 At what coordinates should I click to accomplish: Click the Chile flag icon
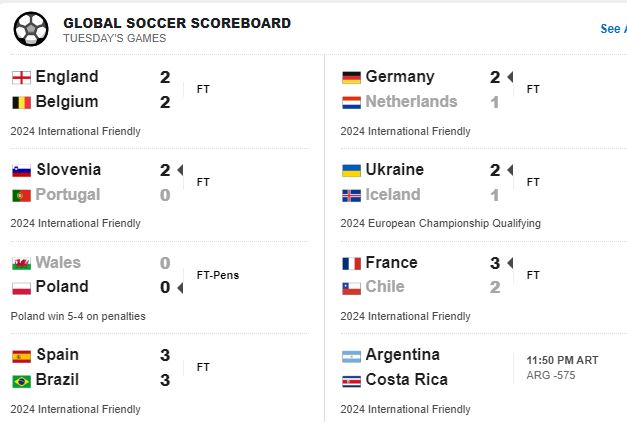(x=351, y=287)
